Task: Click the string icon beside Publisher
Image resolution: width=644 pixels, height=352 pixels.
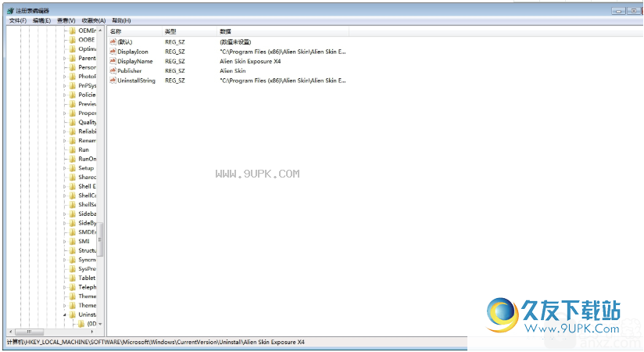Action: (113, 70)
